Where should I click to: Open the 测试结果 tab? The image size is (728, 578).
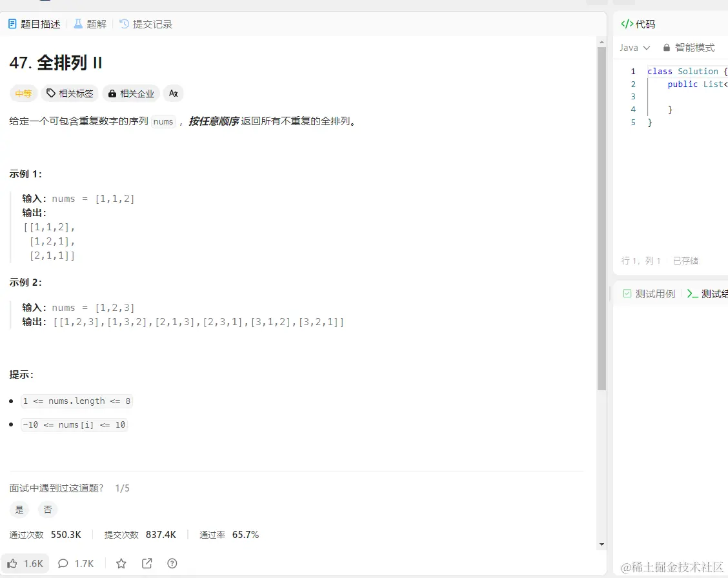(x=707, y=294)
